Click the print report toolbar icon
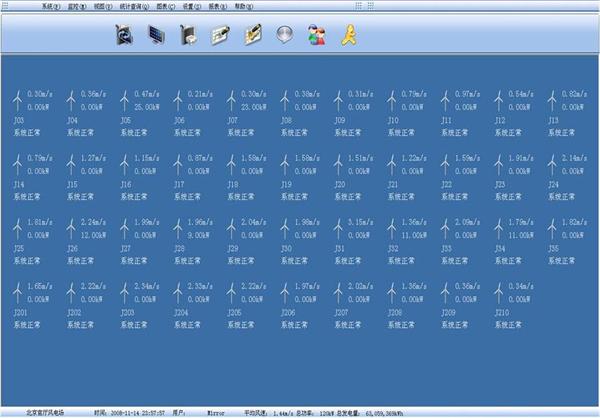Screen dimensions: 600x418 click(x=187, y=35)
